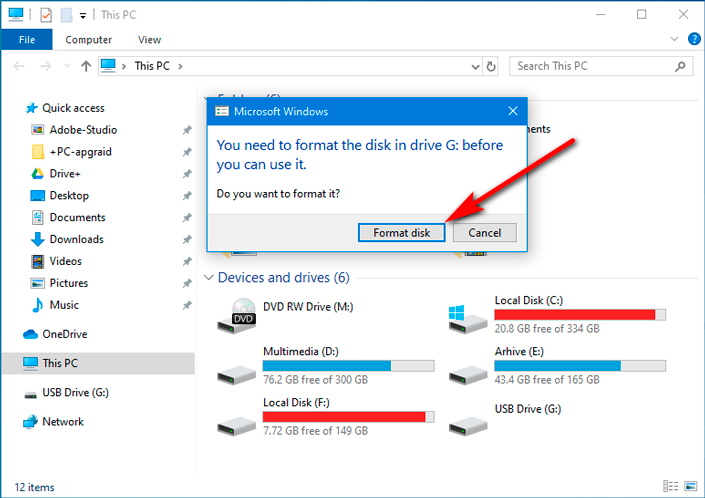Click the Multimedia (D:) usage bar
705x498 pixels.
click(x=348, y=366)
